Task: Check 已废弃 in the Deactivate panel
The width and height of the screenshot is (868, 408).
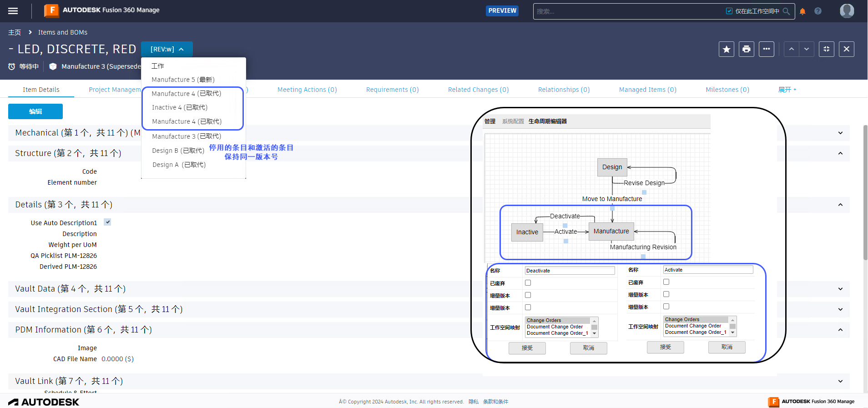Action: (x=528, y=283)
